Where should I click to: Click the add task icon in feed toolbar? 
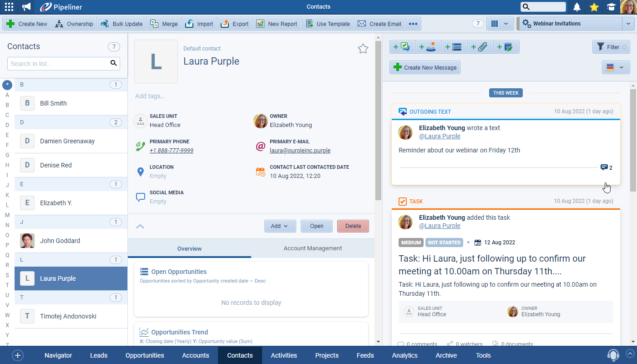[x=402, y=47]
